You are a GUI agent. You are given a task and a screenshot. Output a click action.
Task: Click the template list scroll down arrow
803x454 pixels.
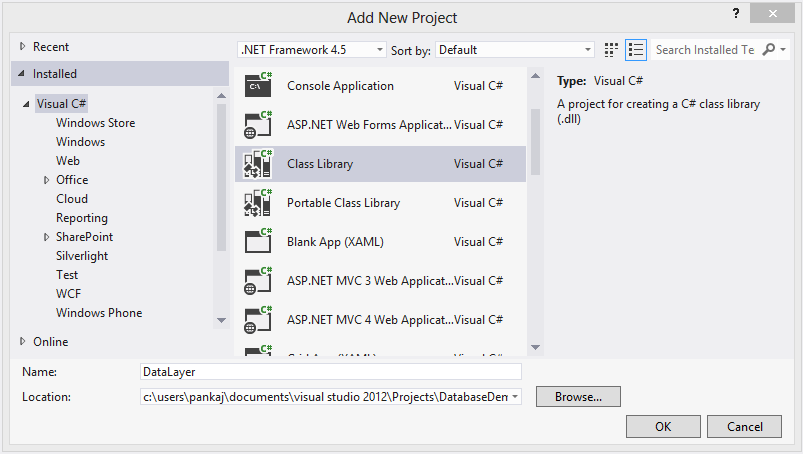(x=535, y=347)
